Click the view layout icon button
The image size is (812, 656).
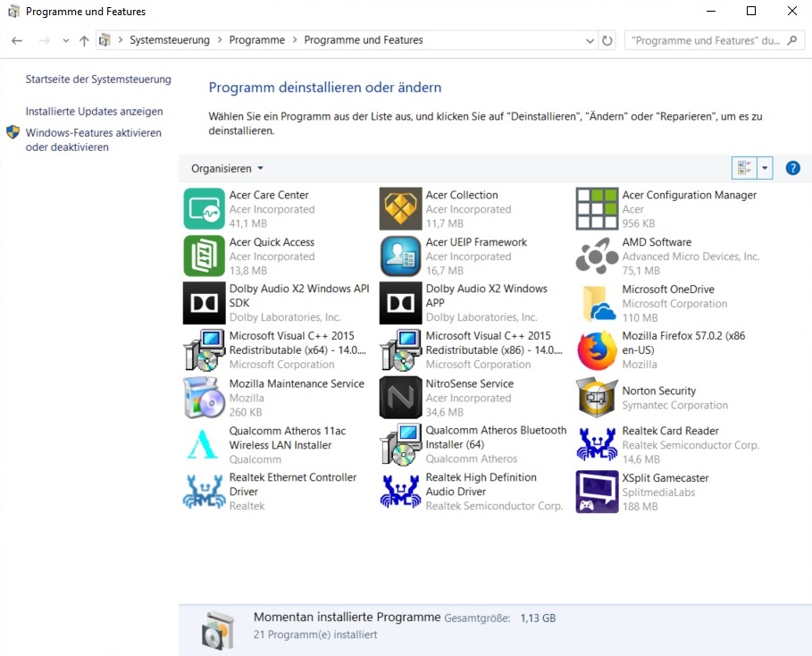point(744,168)
